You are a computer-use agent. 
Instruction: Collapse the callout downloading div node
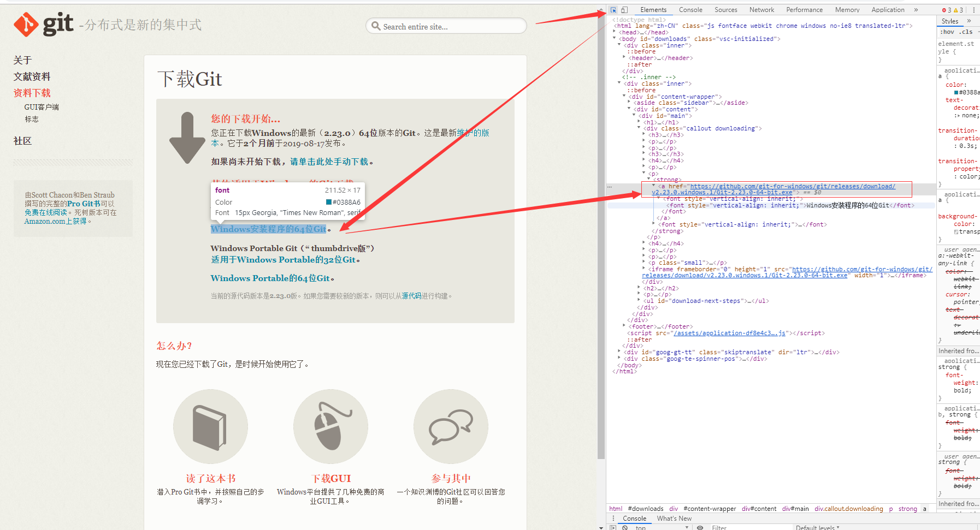point(639,128)
